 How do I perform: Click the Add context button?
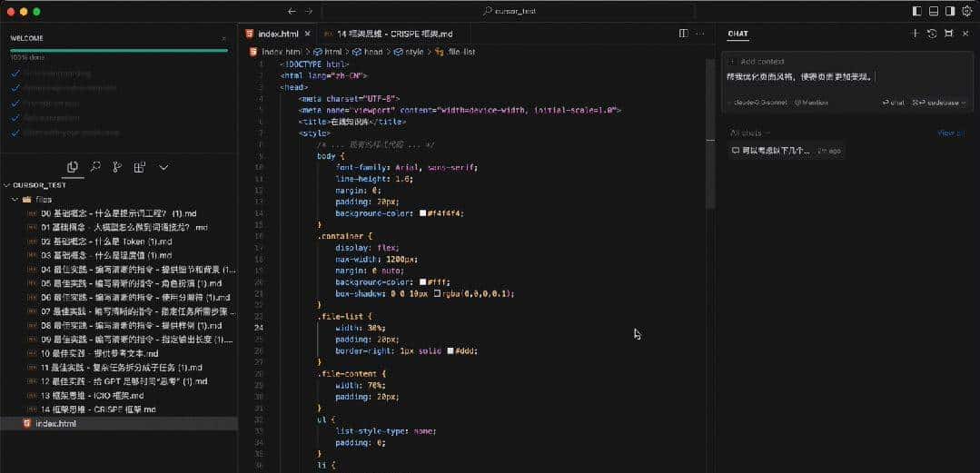pyautogui.click(x=755, y=61)
